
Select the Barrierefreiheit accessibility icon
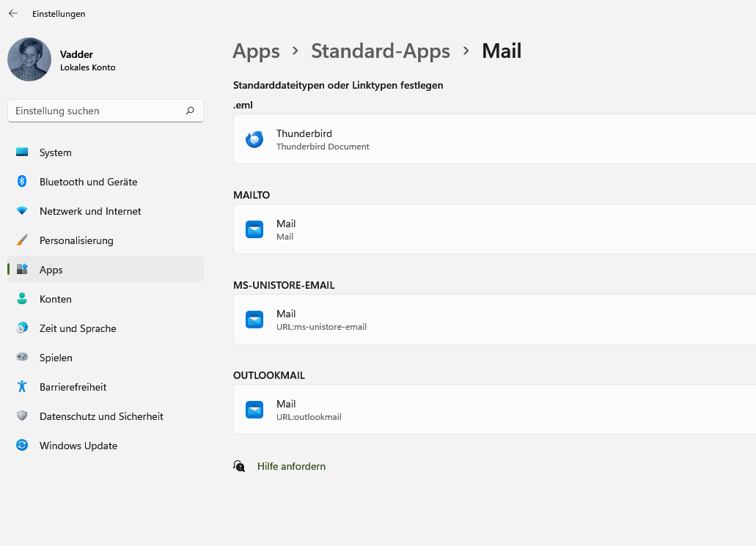tap(22, 386)
